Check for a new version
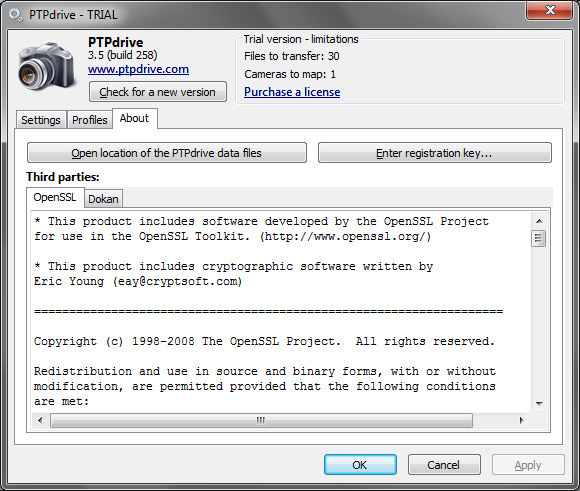The height and width of the screenshot is (491, 580). click(x=158, y=92)
